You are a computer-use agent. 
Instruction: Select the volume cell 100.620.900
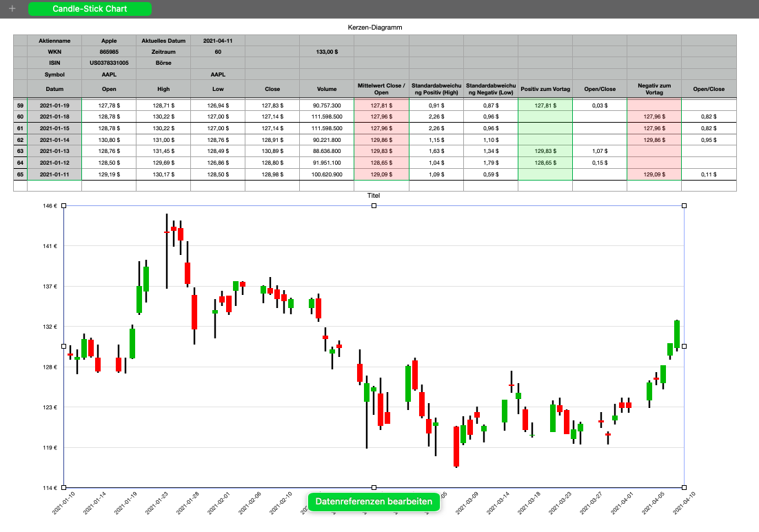[x=326, y=175]
